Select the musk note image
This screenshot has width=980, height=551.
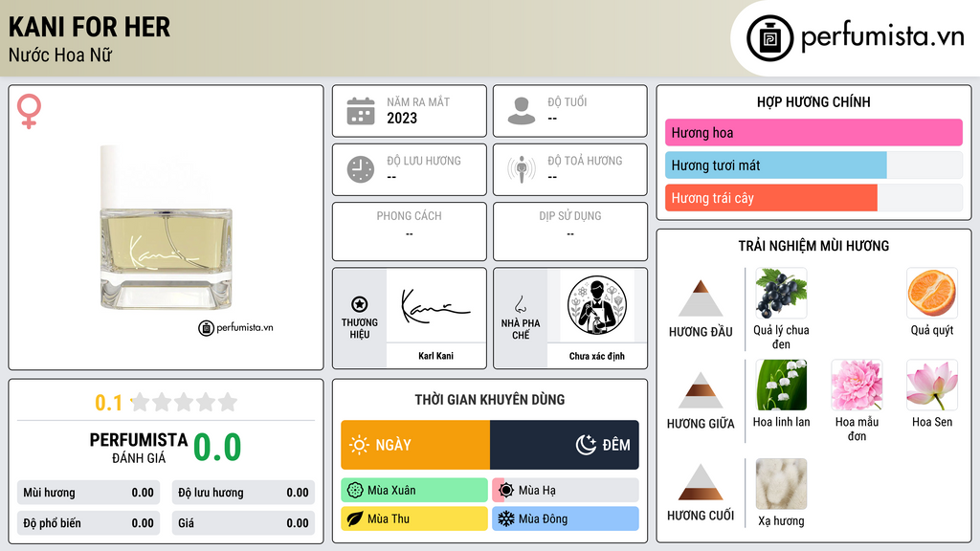[x=781, y=484]
